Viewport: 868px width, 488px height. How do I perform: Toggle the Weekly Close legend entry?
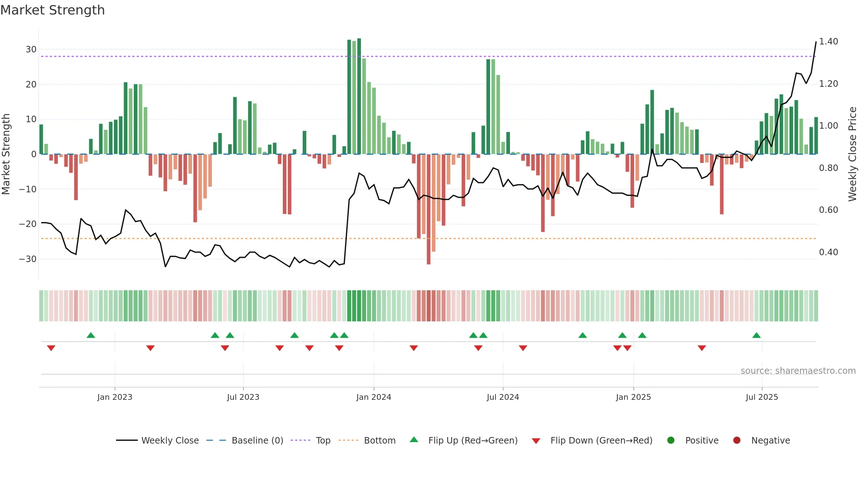click(157, 440)
